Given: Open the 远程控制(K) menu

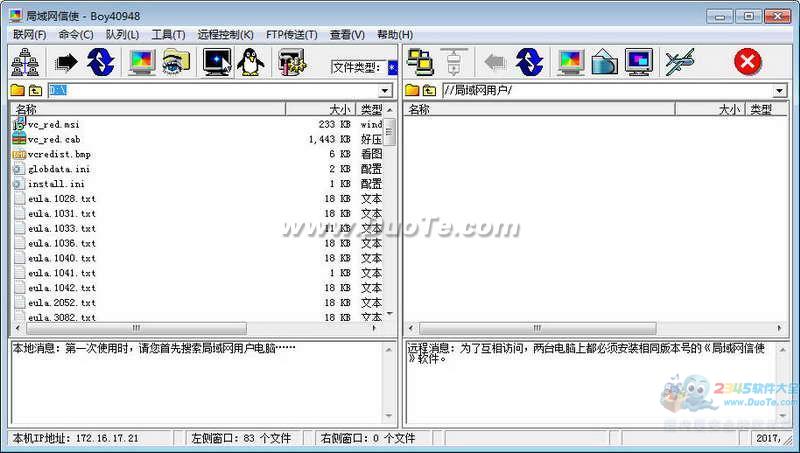Looking at the screenshot, I should tap(225, 35).
